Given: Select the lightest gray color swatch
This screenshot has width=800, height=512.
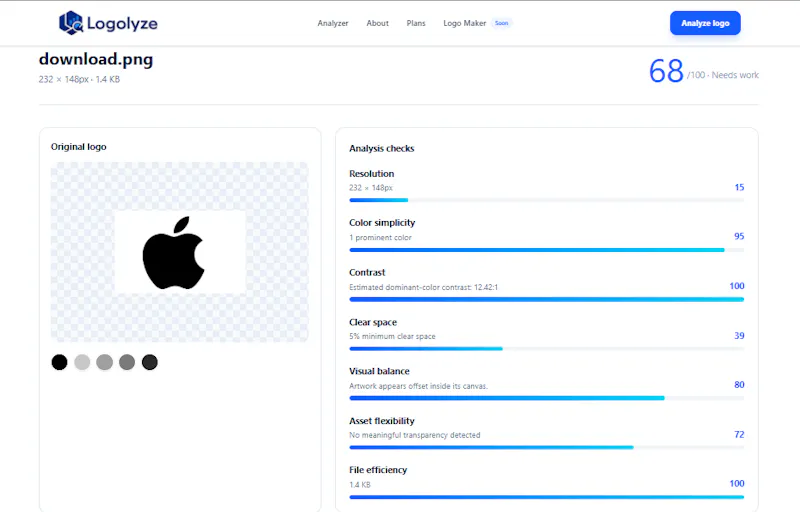Looking at the screenshot, I should [x=82, y=362].
